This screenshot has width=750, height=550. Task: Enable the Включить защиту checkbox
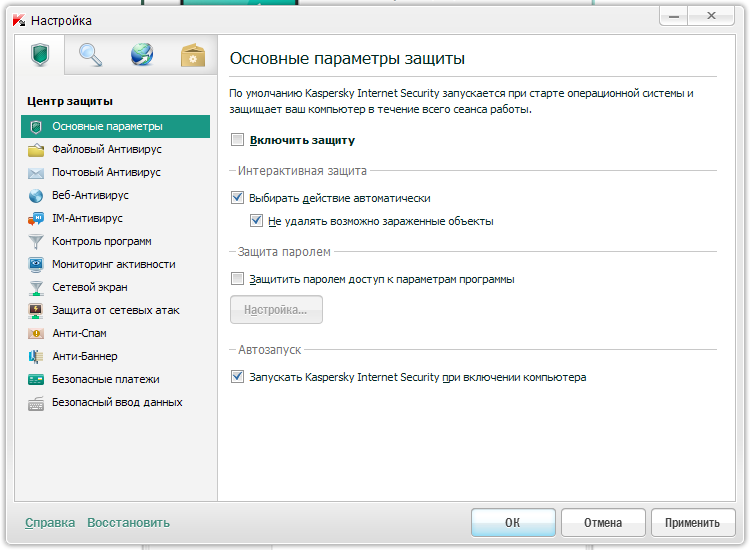[237, 140]
